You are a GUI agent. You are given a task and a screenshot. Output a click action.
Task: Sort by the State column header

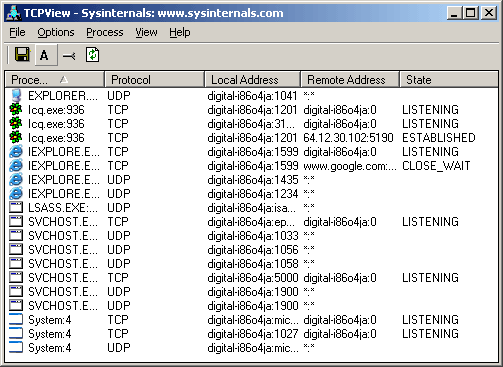point(449,80)
